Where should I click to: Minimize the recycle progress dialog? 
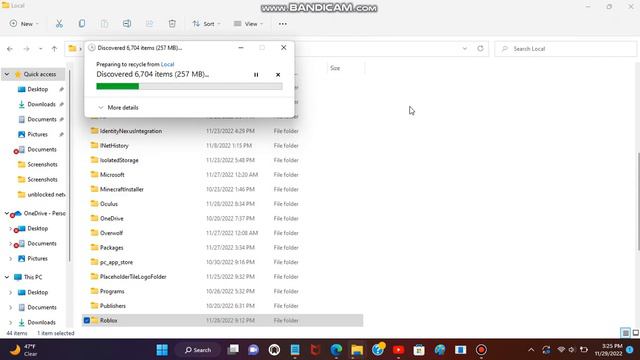[x=241, y=48]
